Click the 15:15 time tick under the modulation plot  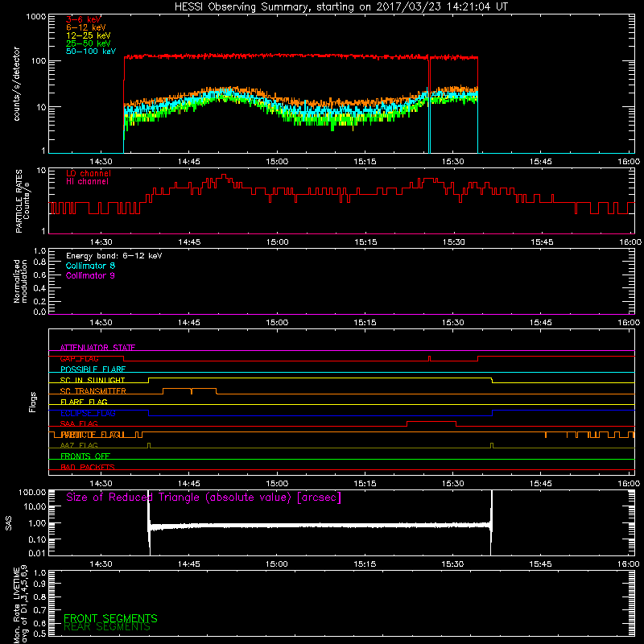click(365, 323)
